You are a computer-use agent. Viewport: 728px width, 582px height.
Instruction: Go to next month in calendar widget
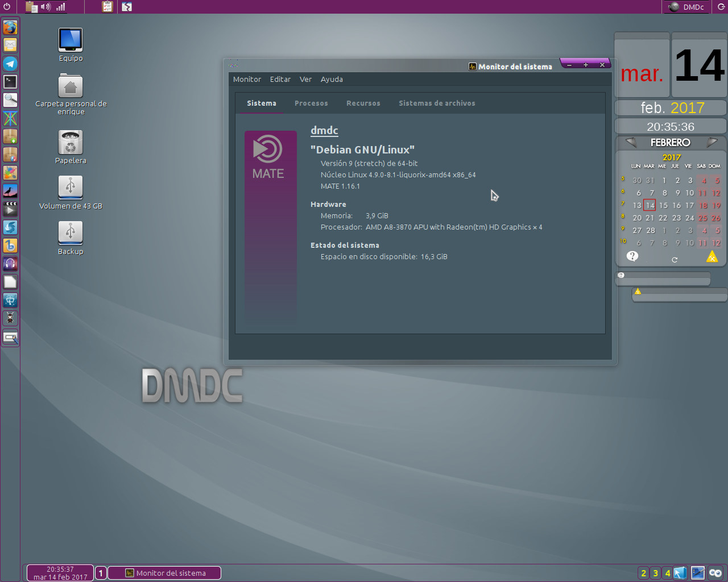click(x=712, y=142)
